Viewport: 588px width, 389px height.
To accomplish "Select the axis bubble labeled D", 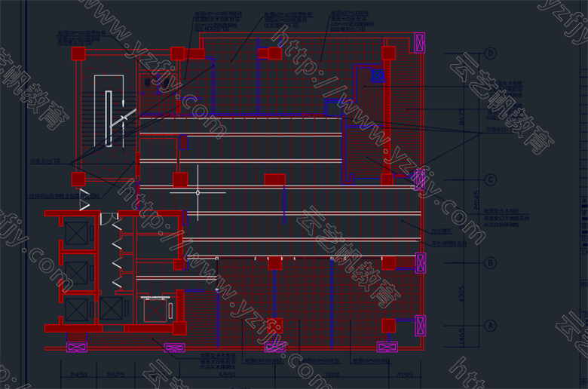I will pyautogui.click(x=491, y=54).
